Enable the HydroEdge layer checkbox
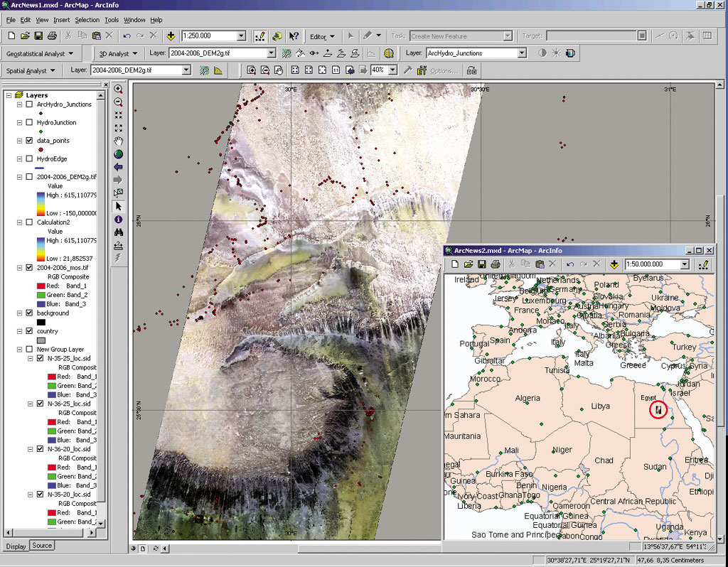728x567 pixels. (29, 159)
